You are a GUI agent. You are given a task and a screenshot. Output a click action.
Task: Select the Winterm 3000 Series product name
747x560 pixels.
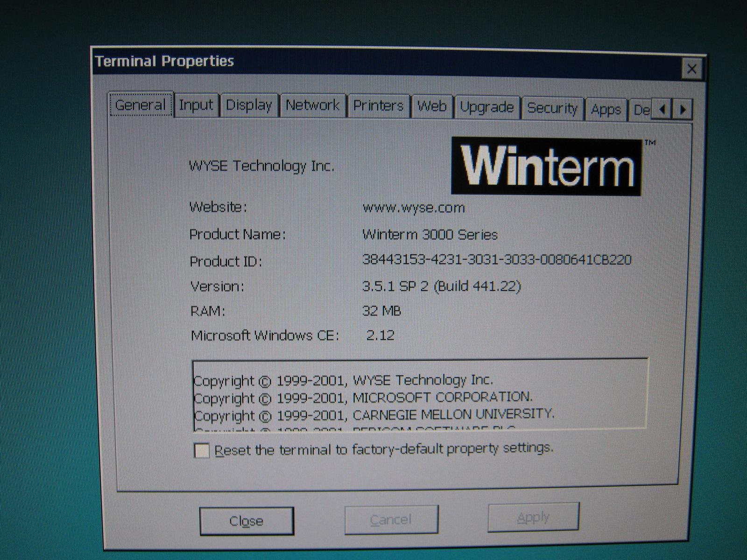pos(430,234)
